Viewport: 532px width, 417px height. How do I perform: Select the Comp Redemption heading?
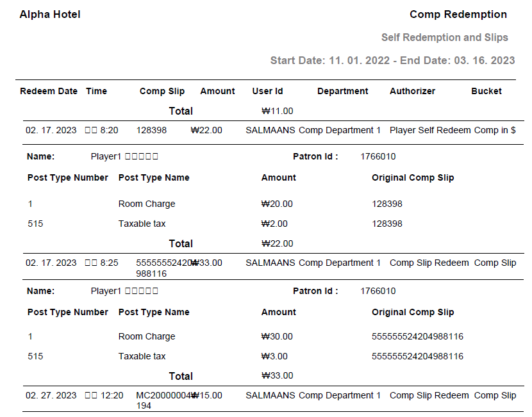point(458,14)
